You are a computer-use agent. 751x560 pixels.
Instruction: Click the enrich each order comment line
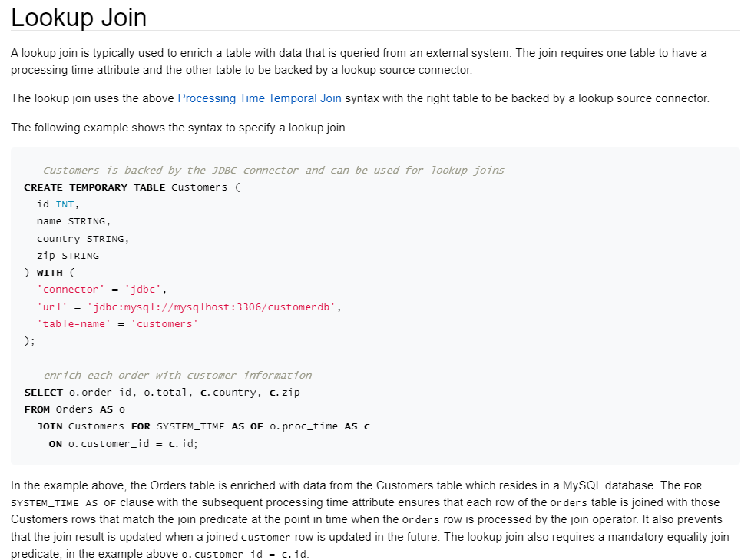[x=168, y=375]
